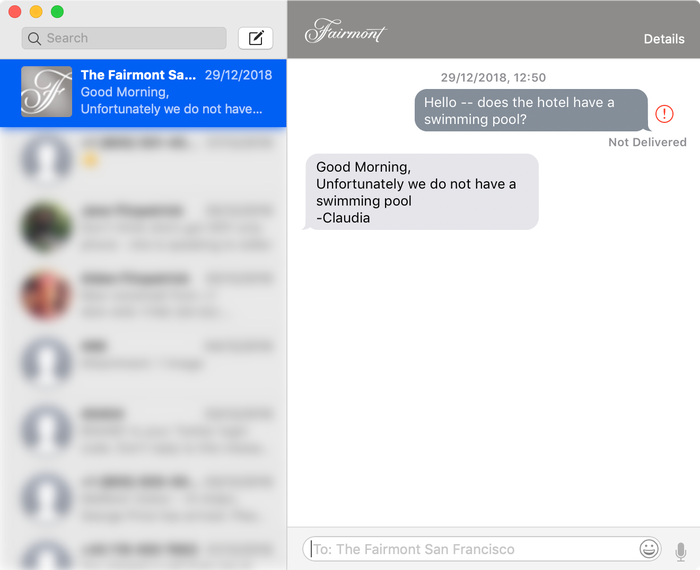Click the 29/12/2018 date in conversation list

(238, 75)
